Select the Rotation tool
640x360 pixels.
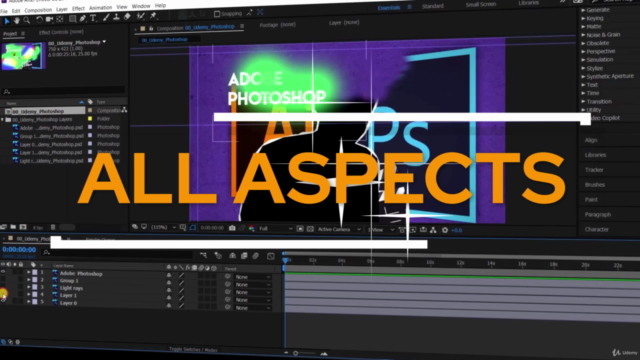[x=39, y=20]
